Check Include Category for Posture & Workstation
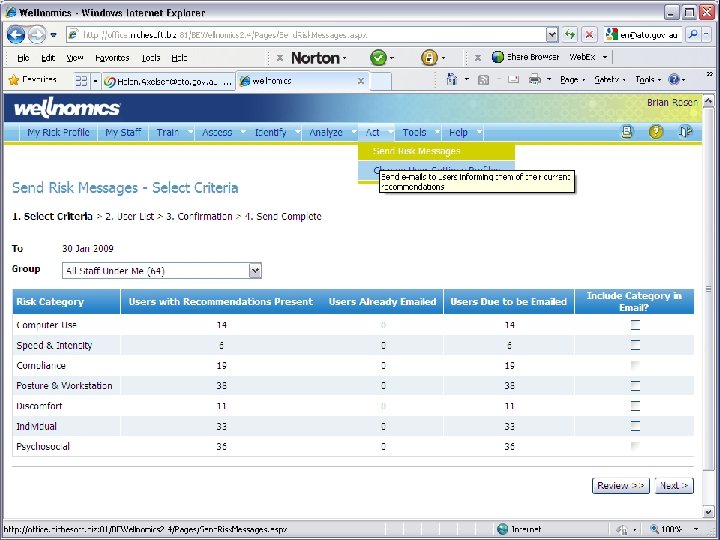Image resolution: width=720 pixels, height=540 pixels. 635,386
